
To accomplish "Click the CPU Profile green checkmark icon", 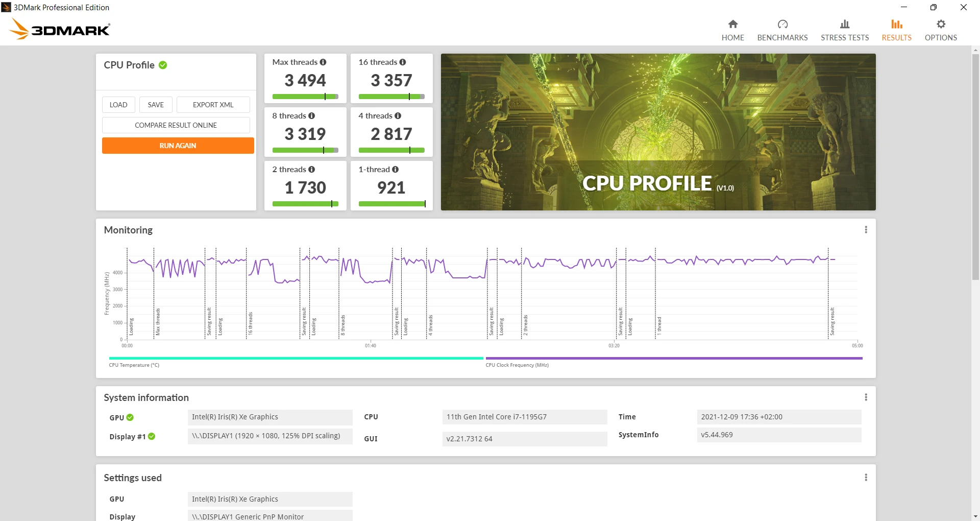I will point(163,65).
